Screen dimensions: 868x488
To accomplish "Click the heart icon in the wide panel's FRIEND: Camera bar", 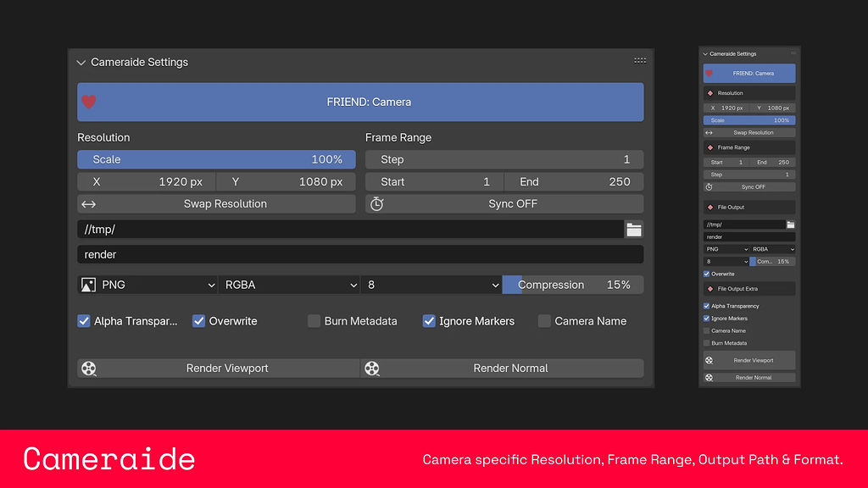I will (88, 102).
